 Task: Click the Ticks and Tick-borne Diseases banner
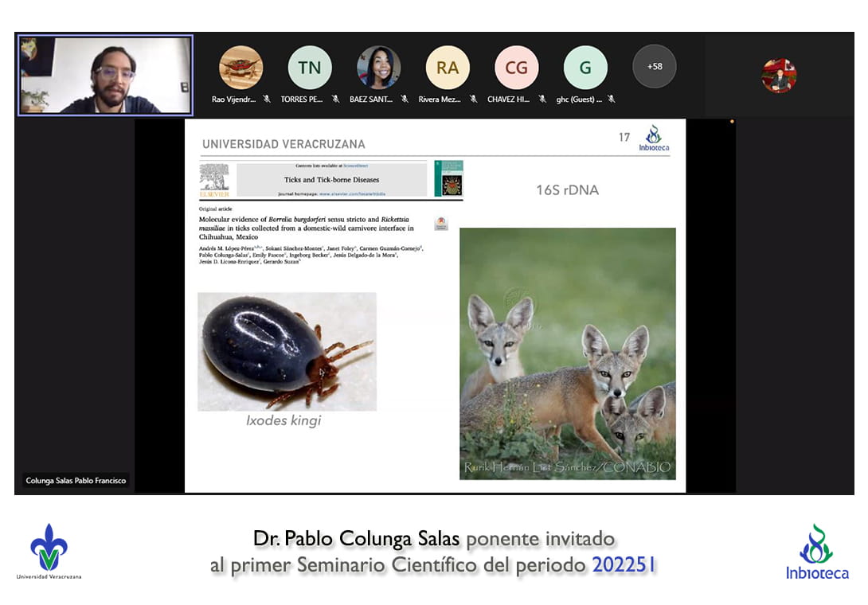pyautogui.click(x=331, y=180)
